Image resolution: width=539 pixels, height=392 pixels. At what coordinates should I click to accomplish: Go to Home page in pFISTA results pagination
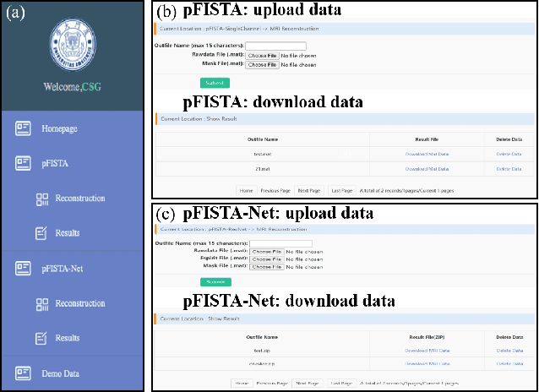(246, 190)
